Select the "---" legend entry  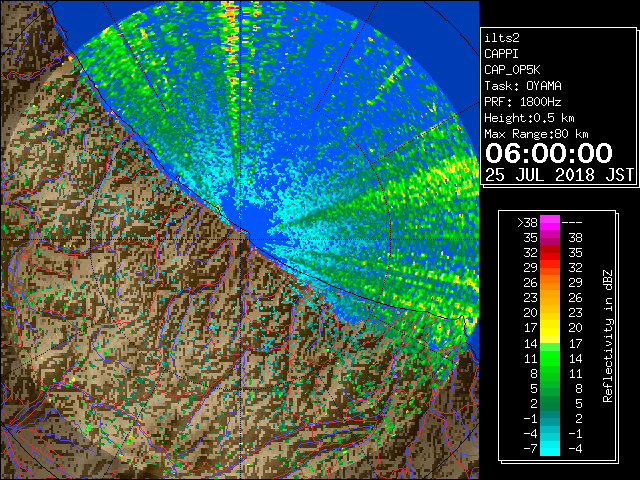point(572,222)
